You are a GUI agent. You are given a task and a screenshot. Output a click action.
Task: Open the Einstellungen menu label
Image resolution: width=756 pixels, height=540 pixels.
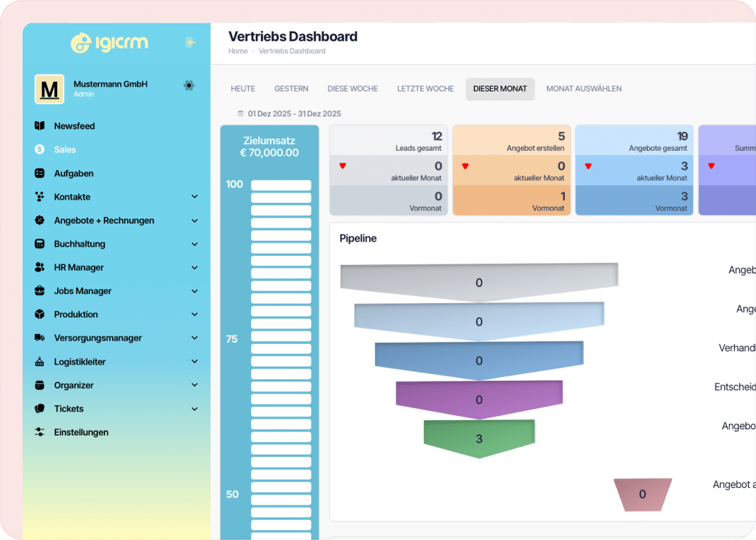tap(81, 432)
